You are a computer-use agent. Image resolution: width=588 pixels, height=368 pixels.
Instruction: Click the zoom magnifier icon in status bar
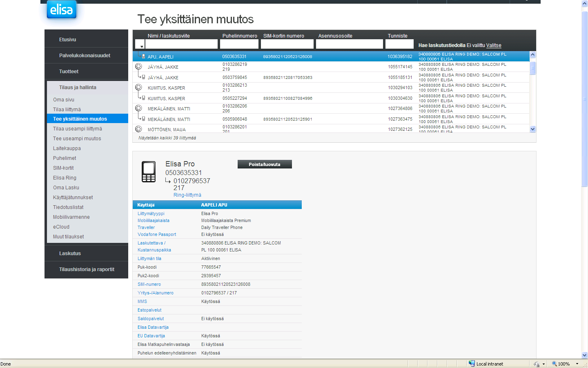554,364
